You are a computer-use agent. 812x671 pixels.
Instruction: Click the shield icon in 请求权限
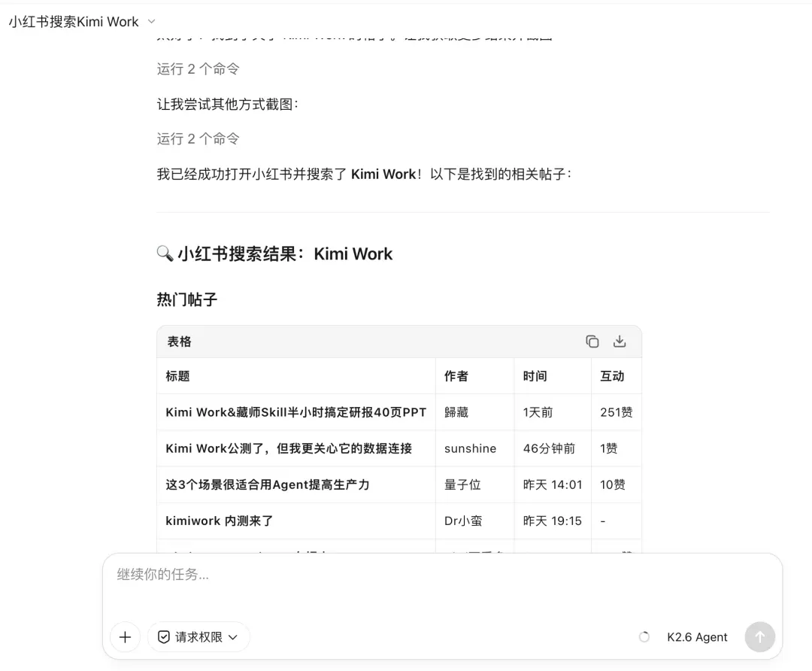(x=164, y=637)
